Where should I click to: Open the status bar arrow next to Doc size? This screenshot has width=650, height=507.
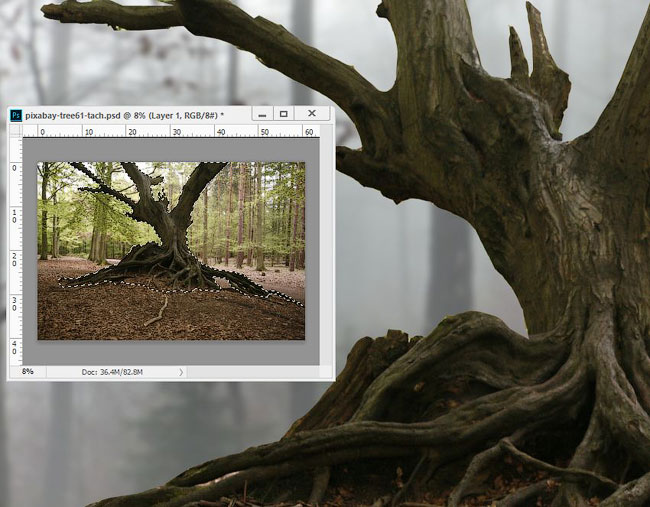click(x=181, y=372)
